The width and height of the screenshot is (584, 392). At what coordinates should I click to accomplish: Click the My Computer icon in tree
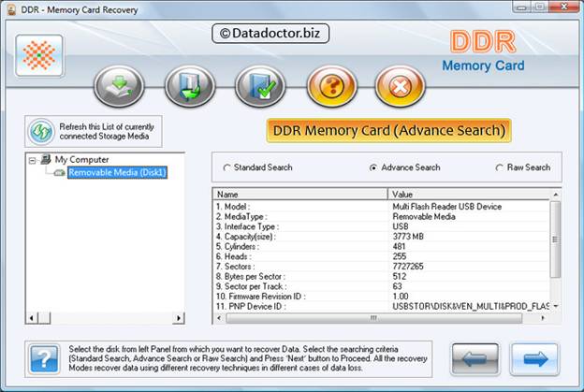click(46, 159)
